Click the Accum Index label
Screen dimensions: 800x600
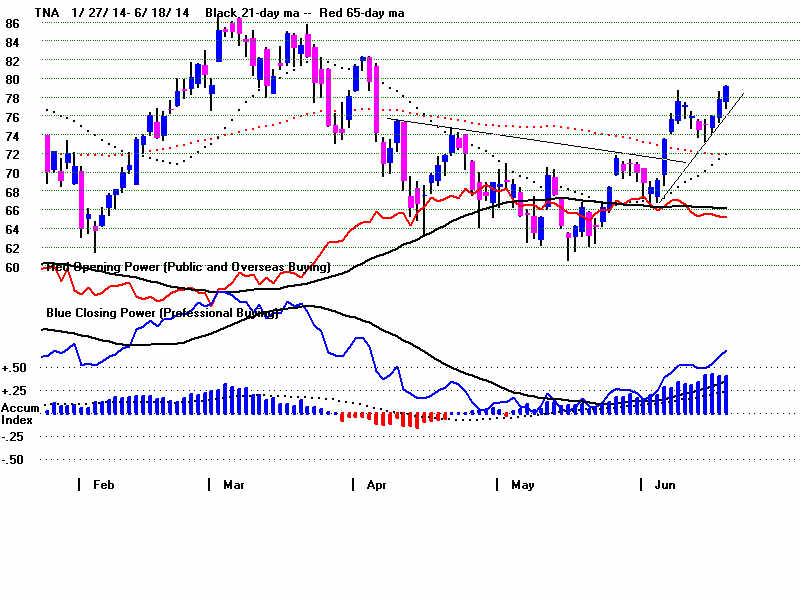[x=20, y=414]
